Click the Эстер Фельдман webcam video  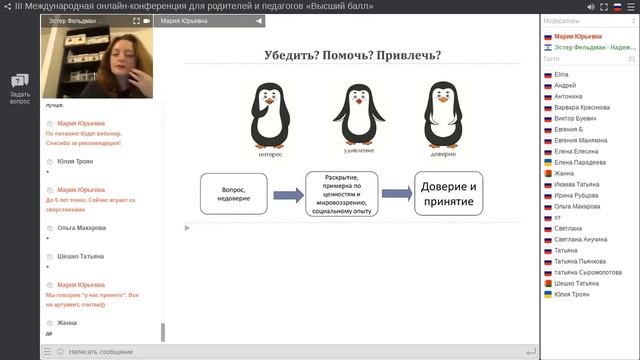(97, 62)
